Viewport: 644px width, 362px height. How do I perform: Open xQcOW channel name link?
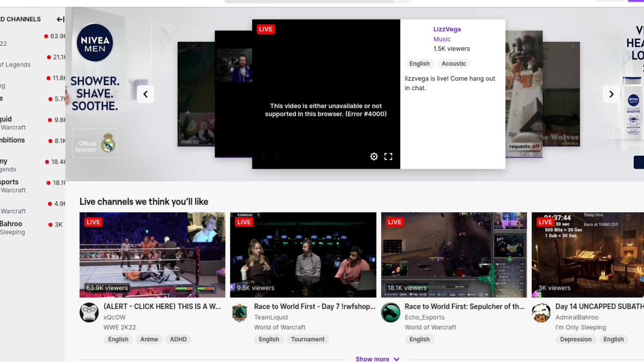114,317
